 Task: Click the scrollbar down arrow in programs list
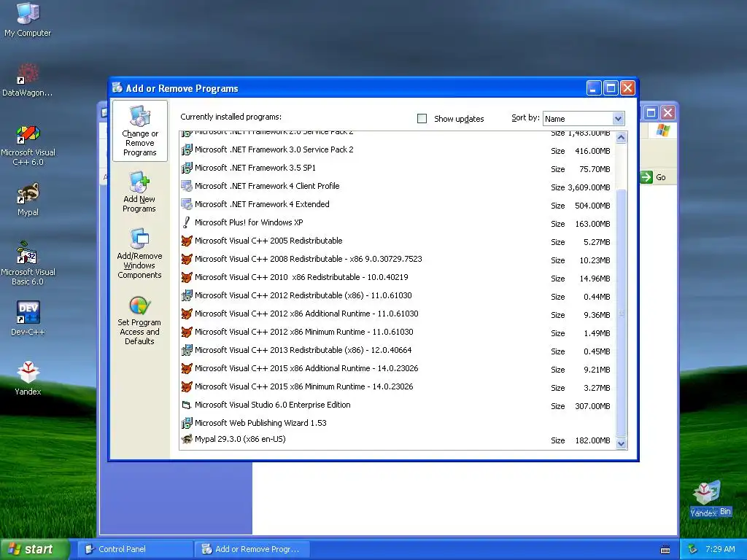[621, 444]
